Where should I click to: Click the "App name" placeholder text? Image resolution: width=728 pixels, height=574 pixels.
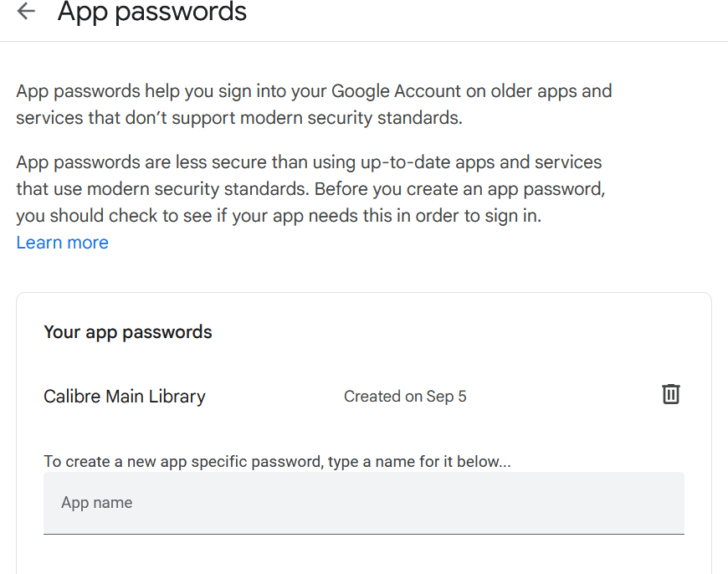point(97,503)
